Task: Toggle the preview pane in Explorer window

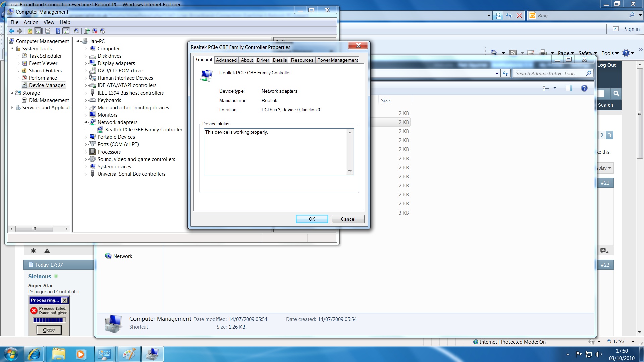Action: click(x=569, y=88)
